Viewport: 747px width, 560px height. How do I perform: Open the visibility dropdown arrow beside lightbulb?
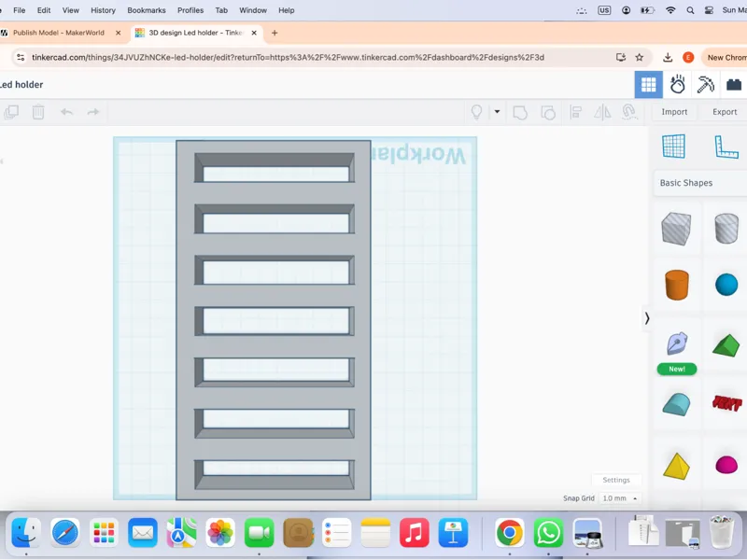497,112
